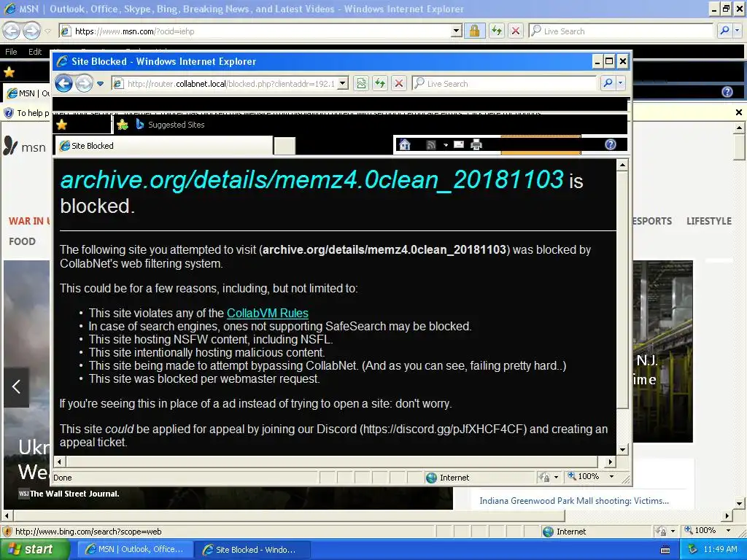747x560 pixels.
Task: Click the on-screen keyboard tray icon
Action: tap(665, 550)
